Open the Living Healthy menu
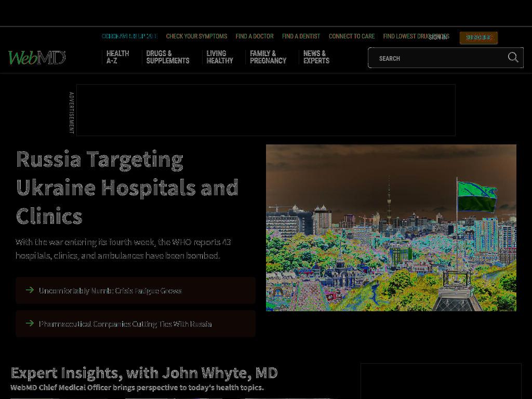 [x=220, y=57]
